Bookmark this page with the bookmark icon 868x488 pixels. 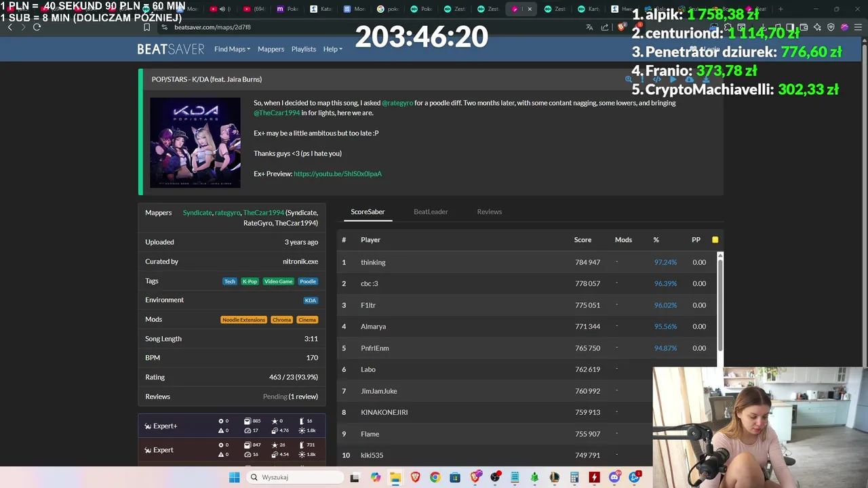(x=146, y=27)
